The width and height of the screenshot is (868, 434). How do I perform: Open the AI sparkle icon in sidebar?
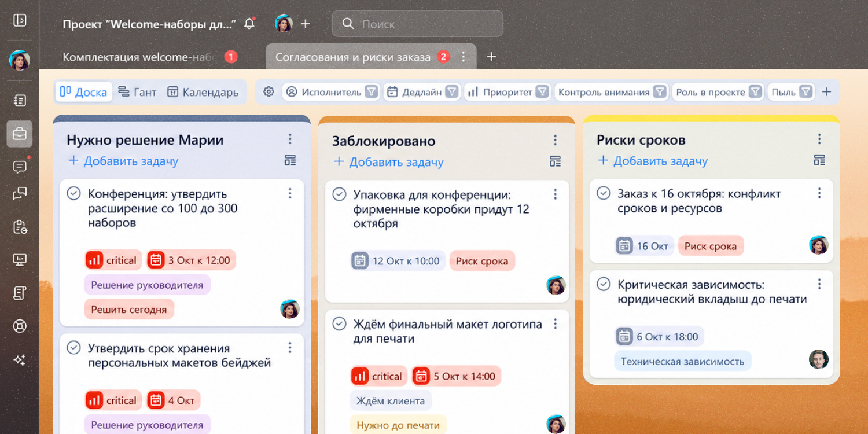point(20,360)
